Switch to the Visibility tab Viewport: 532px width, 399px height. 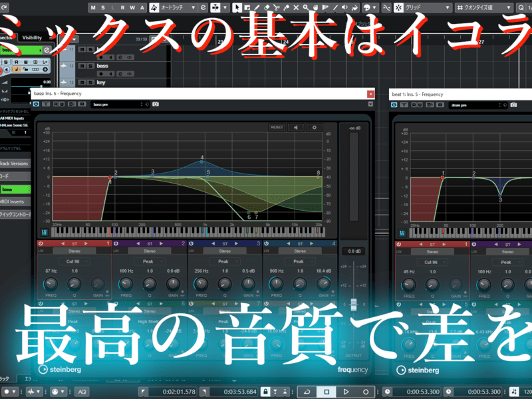[x=31, y=38]
